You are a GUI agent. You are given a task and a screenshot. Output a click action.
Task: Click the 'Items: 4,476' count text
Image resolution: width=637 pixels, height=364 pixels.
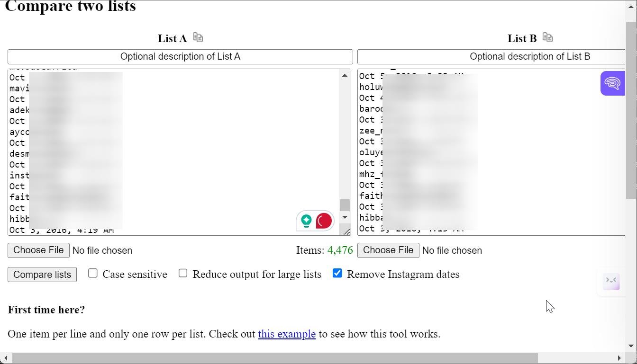[325, 250]
